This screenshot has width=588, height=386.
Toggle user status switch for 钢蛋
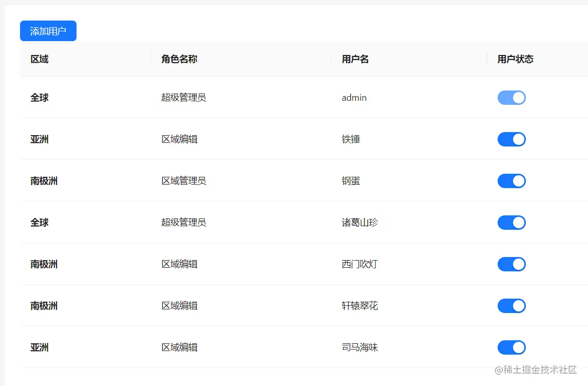pos(511,181)
